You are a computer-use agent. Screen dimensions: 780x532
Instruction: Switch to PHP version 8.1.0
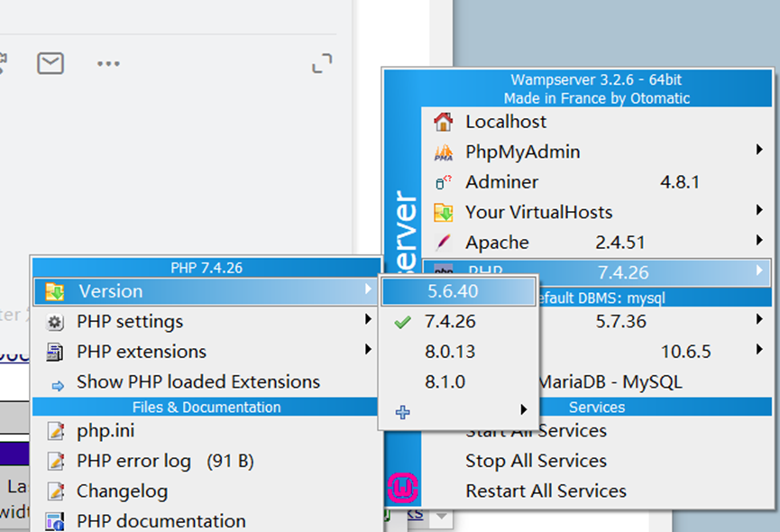coord(459,381)
